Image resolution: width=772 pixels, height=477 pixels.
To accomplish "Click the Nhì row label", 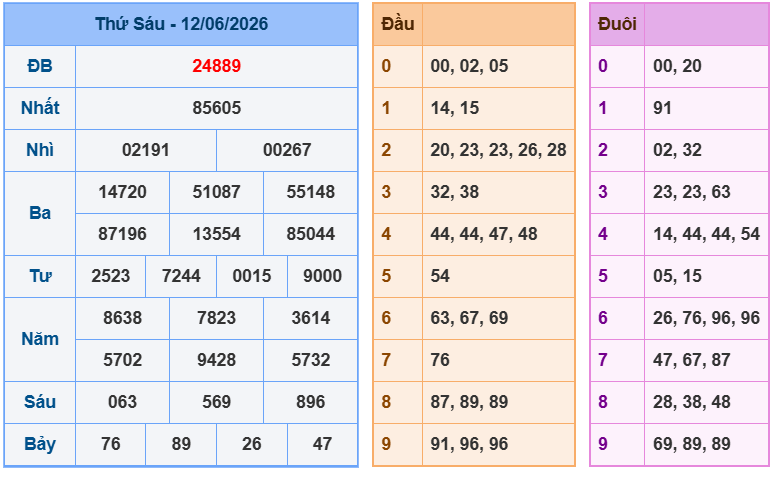I will click(40, 150).
